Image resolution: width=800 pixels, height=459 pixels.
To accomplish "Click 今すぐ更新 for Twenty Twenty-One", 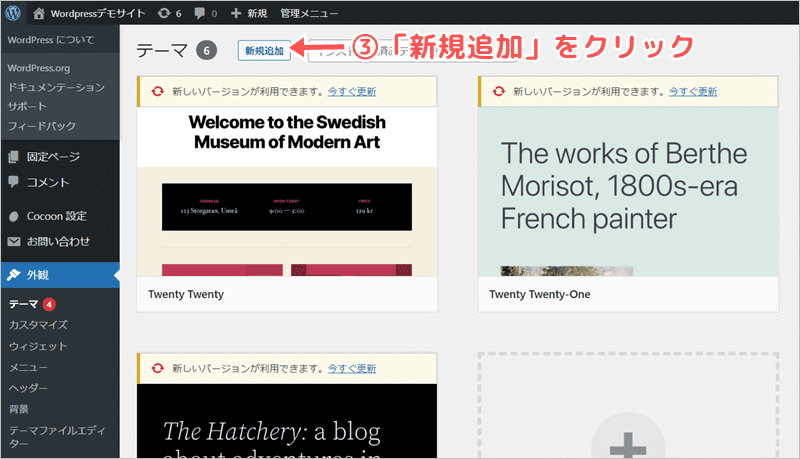I will point(693,91).
